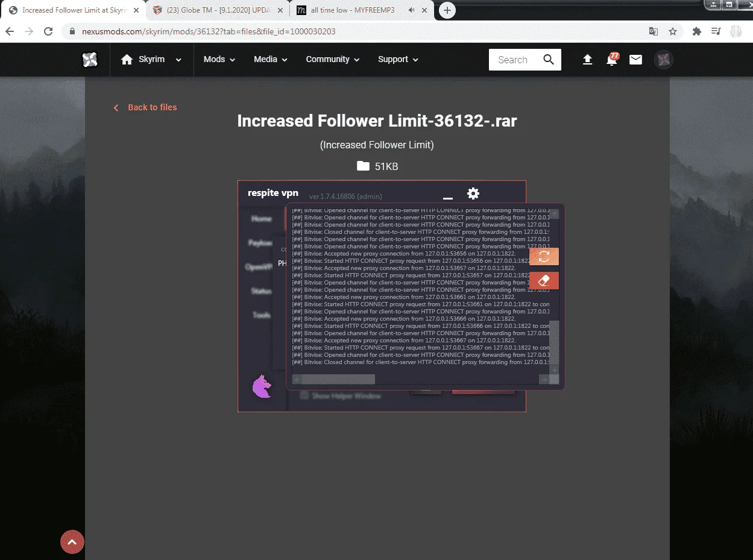Screen dimensions: 753x560
Task: Open the Community dropdown menu
Action: pyautogui.click(x=333, y=59)
